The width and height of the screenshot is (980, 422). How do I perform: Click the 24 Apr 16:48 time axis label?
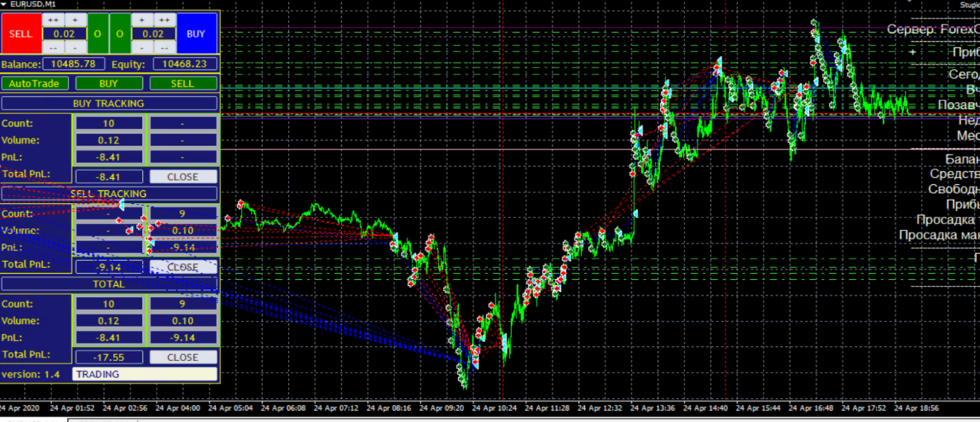812,408
